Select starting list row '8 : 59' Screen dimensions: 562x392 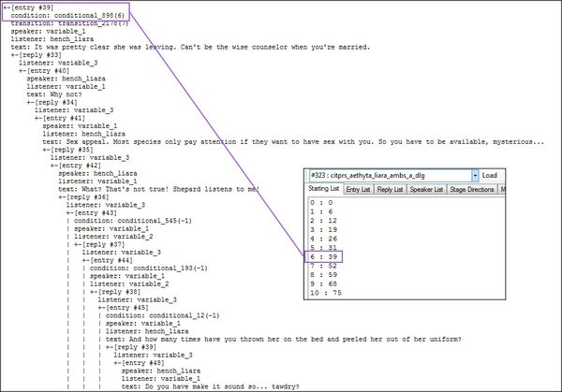click(x=323, y=274)
